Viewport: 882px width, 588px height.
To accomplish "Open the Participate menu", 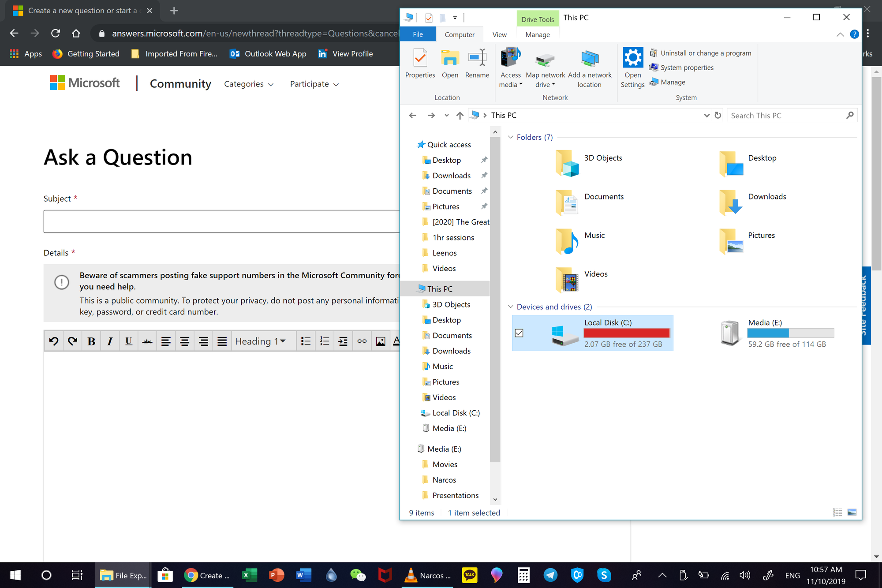I will pos(314,84).
